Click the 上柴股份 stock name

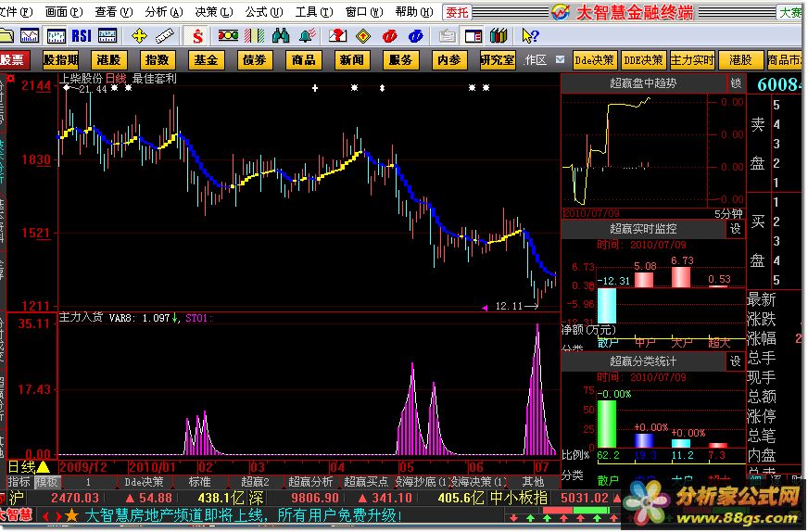[x=81, y=79]
